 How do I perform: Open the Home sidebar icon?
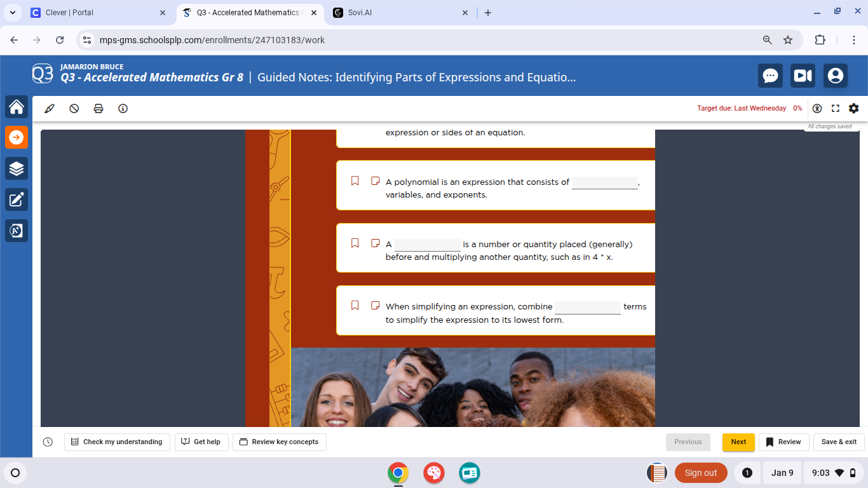point(17,107)
